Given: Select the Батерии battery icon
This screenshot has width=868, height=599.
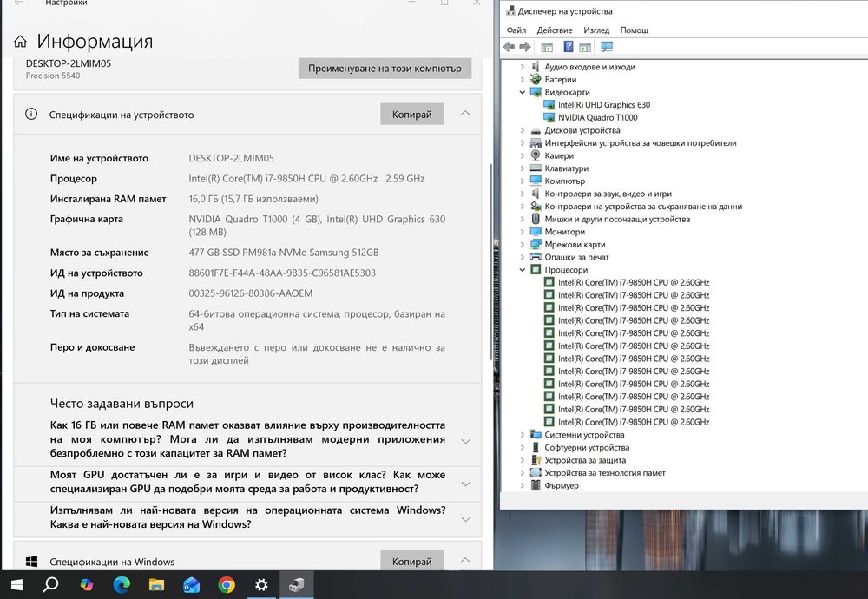Looking at the screenshot, I should (x=536, y=79).
